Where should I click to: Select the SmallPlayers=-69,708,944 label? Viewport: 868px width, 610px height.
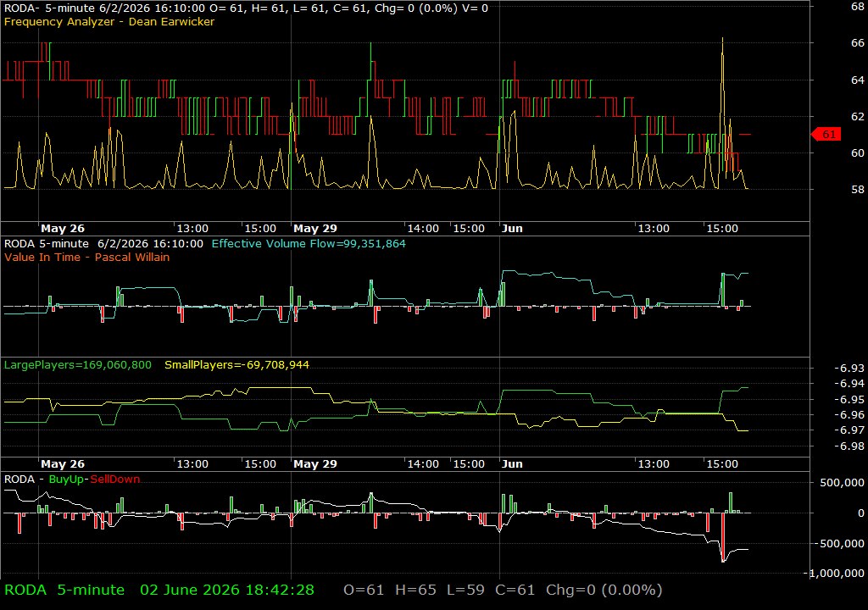(x=237, y=365)
